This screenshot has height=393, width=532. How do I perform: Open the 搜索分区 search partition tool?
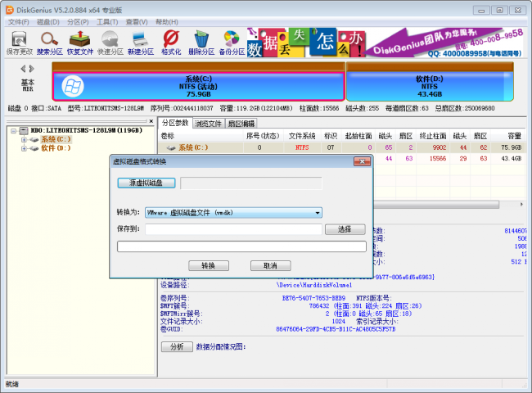pos(50,43)
